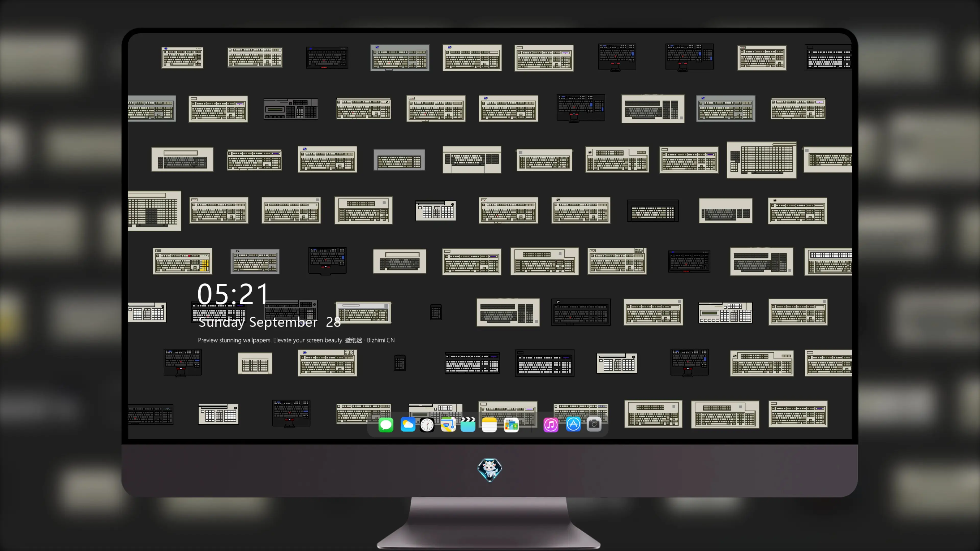Open the Notes app in the dock
This screenshot has height=551, width=980.
pyautogui.click(x=489, y=424)
